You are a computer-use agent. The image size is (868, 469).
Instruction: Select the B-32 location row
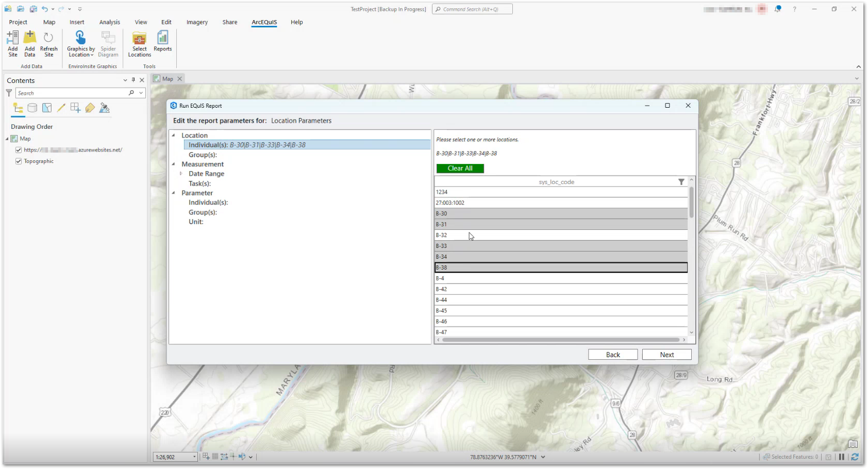coord(561,235)
